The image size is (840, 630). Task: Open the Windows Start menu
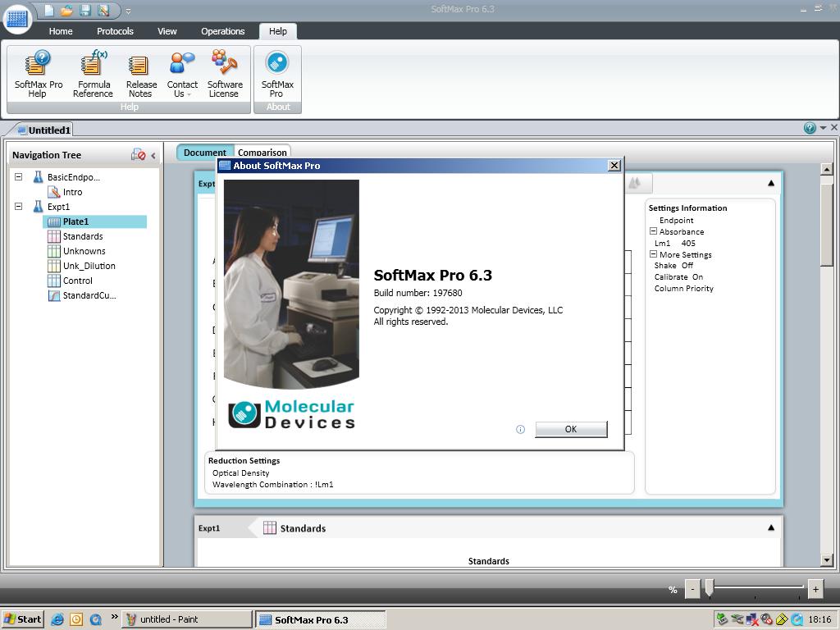[22, 619]
